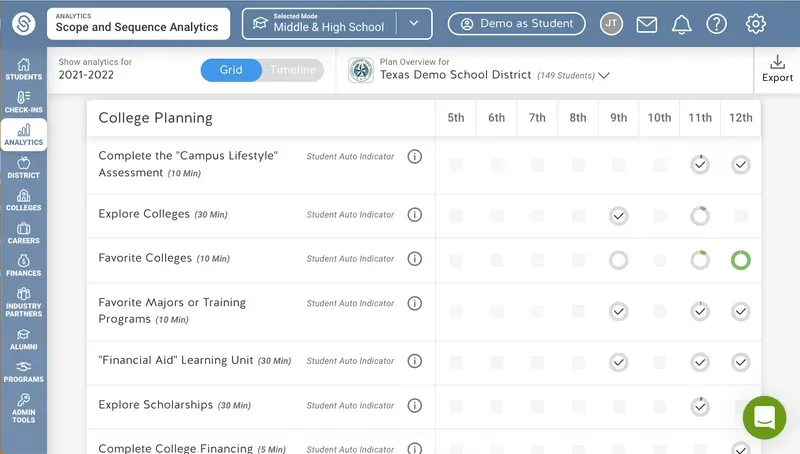Select the 6th grade column header
Screen dimensions: 800x454
pos(496,118)
